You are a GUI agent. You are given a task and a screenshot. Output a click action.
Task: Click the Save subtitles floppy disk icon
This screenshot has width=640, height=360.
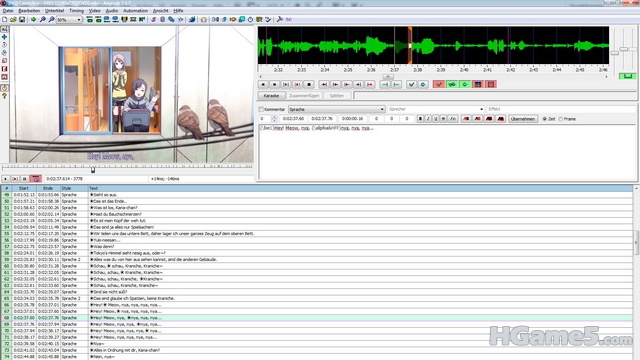[x=22, y=20]
